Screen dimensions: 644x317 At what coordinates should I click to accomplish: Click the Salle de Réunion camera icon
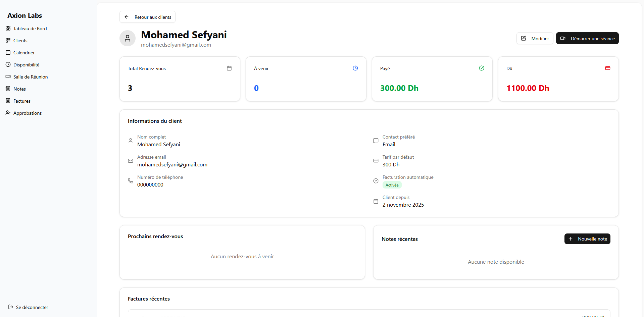pyautogui.click(x=8, y=76)
